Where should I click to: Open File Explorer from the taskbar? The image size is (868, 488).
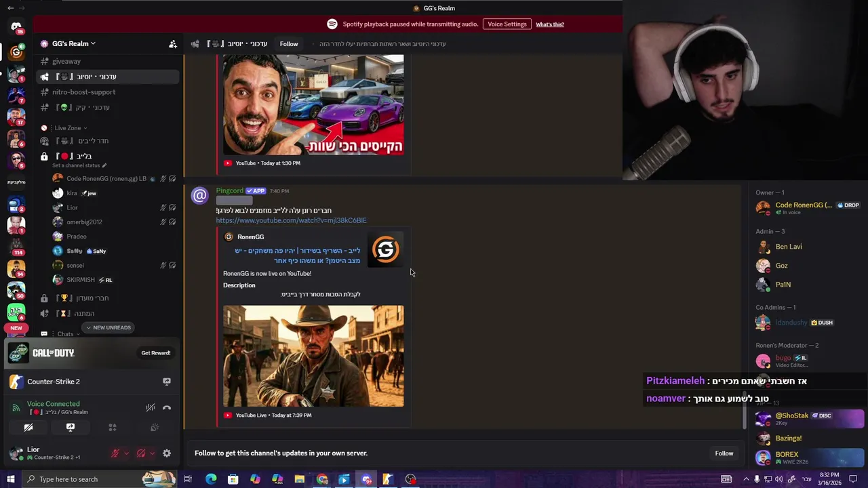[300, 479]
